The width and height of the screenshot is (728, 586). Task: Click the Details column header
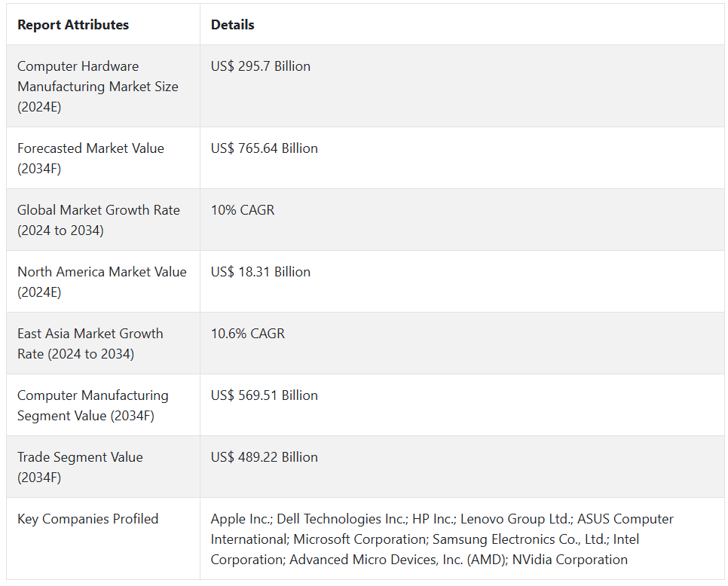click(232, 25)
